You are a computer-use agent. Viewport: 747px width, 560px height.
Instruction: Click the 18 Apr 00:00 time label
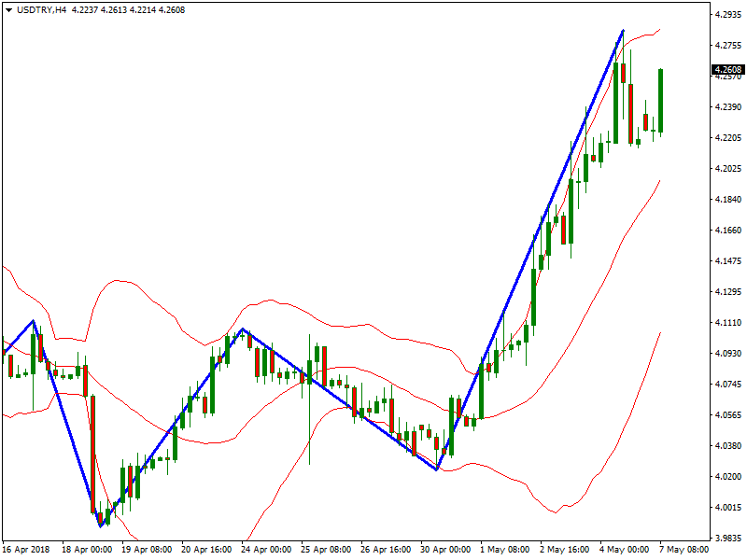(86, 551)
